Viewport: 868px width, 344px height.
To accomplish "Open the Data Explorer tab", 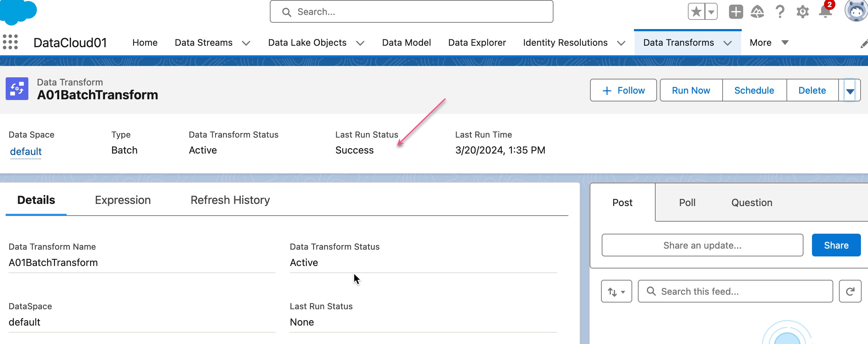I will coord(477,43).
